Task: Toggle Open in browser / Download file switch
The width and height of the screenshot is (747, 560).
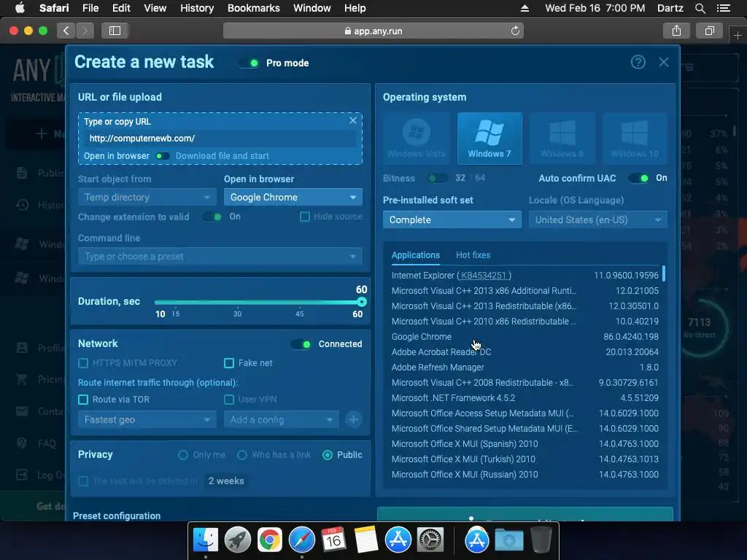Action: point(163,156)
